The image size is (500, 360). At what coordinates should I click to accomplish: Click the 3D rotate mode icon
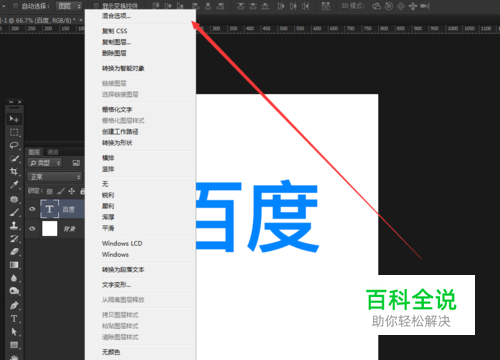point(376,6)
